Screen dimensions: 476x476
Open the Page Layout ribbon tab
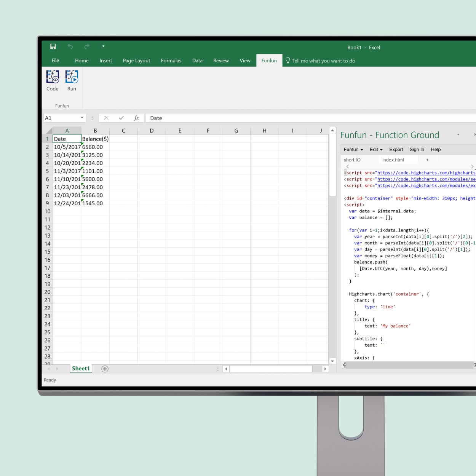(136, 61)
